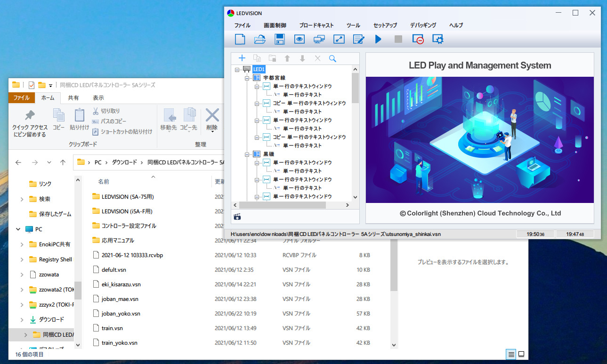Expand the EnokiPC共有 folder in navigation pane
Viewport: 607px width, 364px height.
click(x=22, y=244)
